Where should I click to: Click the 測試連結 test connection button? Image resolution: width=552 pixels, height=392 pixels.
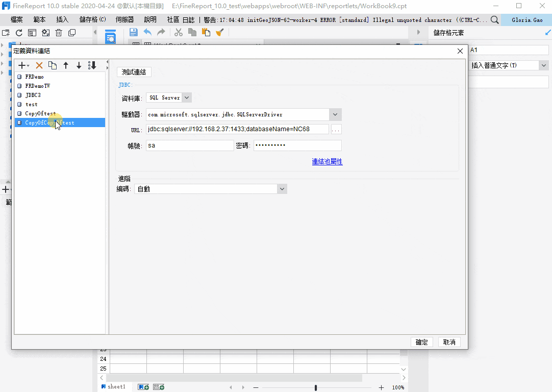pyautogui.click(x=134, y=72)
